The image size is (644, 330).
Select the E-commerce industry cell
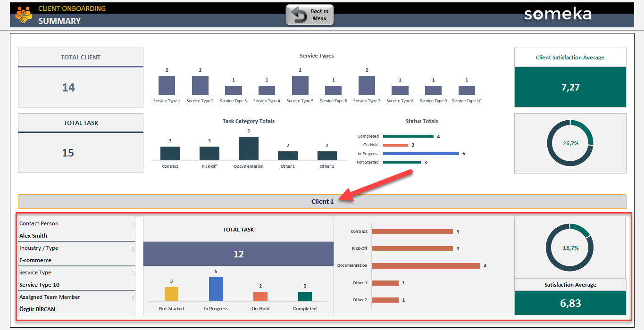(35, 260)
